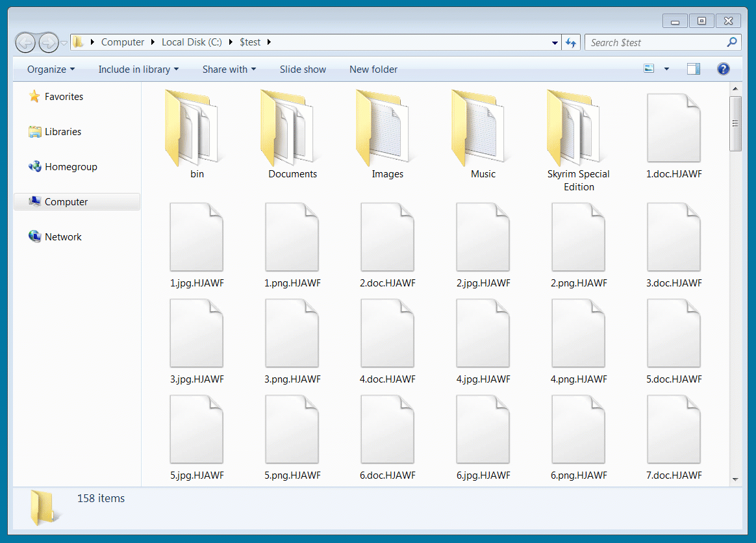Open the more view options dropdown arrow
Screen dimensions: 756x543
(667, 69)
